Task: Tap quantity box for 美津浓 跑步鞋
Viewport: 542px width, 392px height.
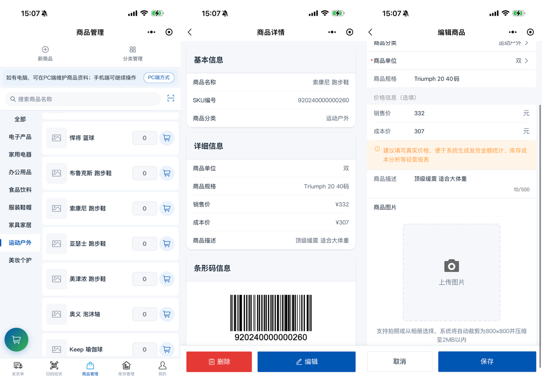Action: click(x=145, y=279)
